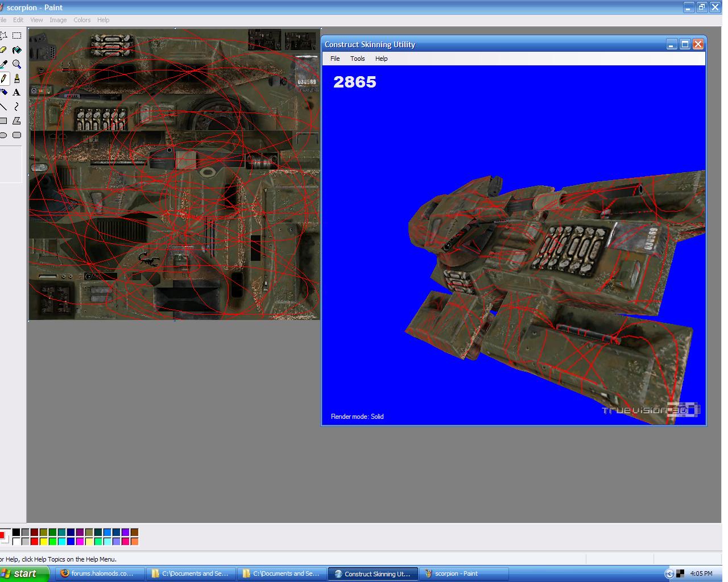
Task: Select the Brush tool in Paint
Action: tap(16, 78)
